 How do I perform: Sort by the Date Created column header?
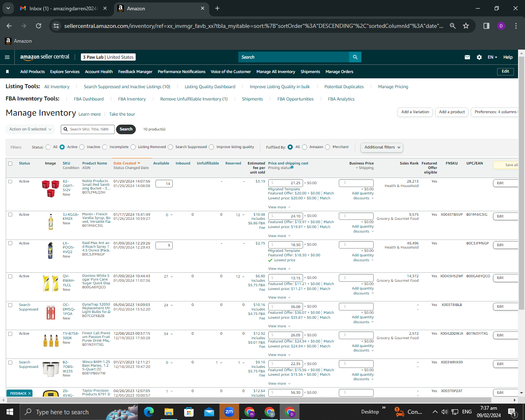[x=127, y=163]
